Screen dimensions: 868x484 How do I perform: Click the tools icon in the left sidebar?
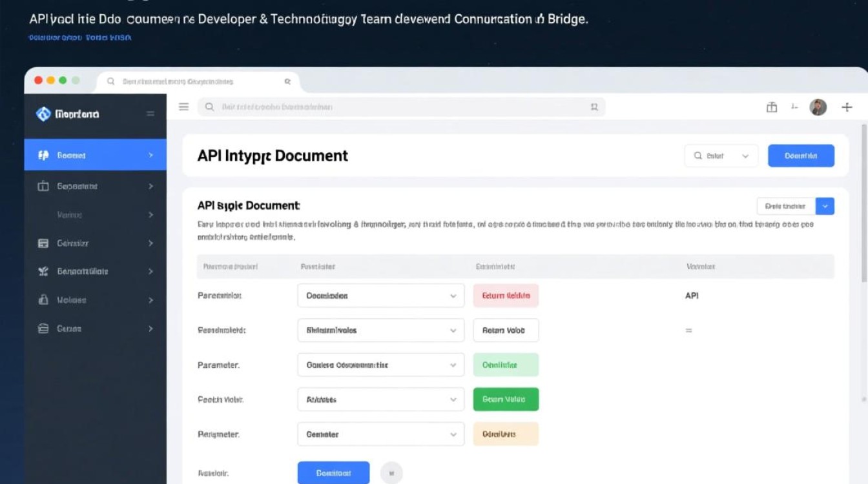pos(43,272)
